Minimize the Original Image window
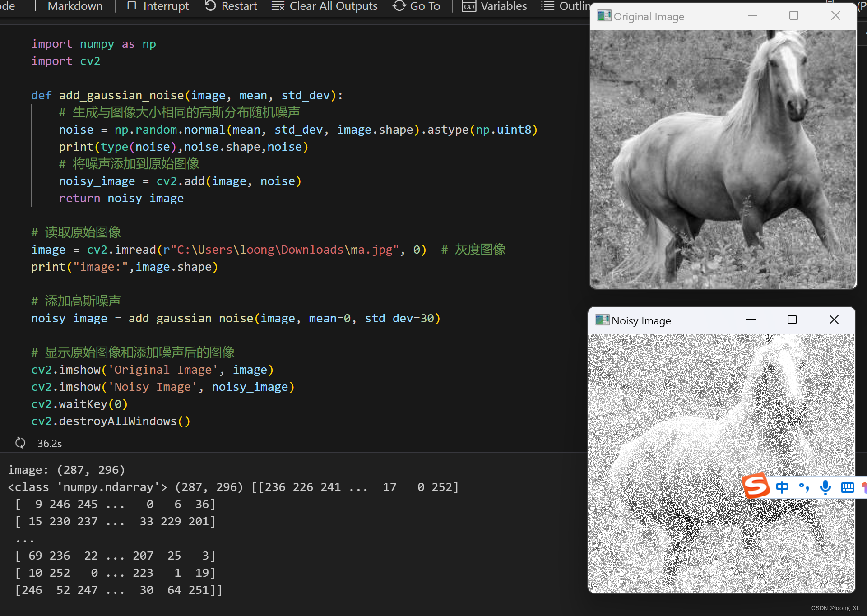 click(752, 16)
